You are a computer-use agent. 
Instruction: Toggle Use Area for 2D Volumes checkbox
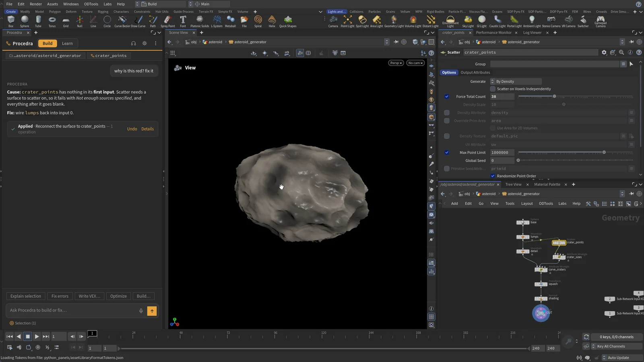(493, 128)
